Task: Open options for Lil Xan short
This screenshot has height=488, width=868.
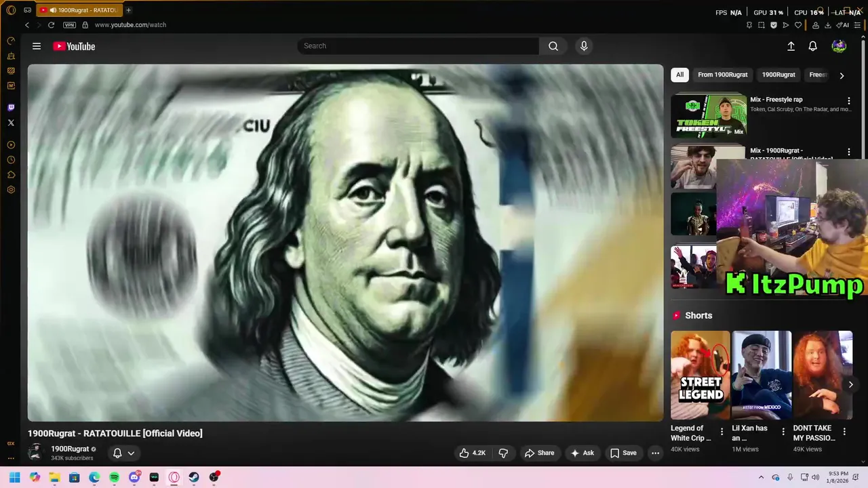Action: [x=783, y=432]
